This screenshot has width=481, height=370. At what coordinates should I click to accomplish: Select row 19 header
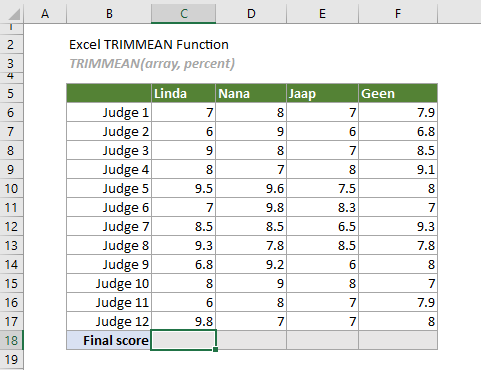pos(11,360)
